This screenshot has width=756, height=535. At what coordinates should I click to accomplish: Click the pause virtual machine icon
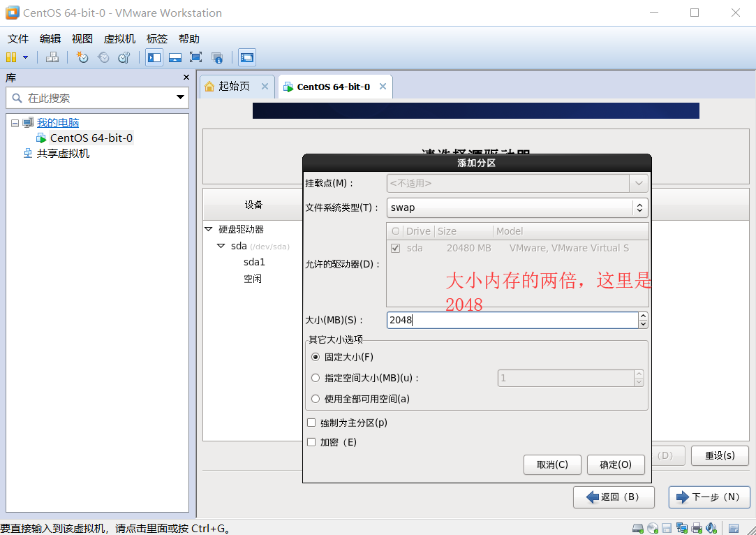tap(11, 57)
